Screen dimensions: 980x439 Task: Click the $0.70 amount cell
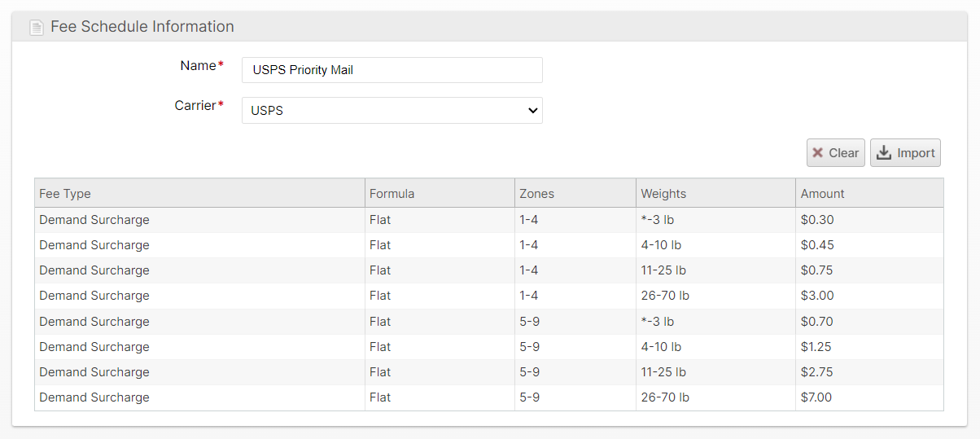[x=817, y=322]
